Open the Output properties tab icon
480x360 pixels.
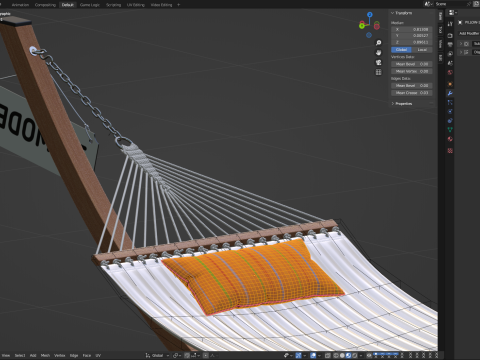[x=450, y=44]
